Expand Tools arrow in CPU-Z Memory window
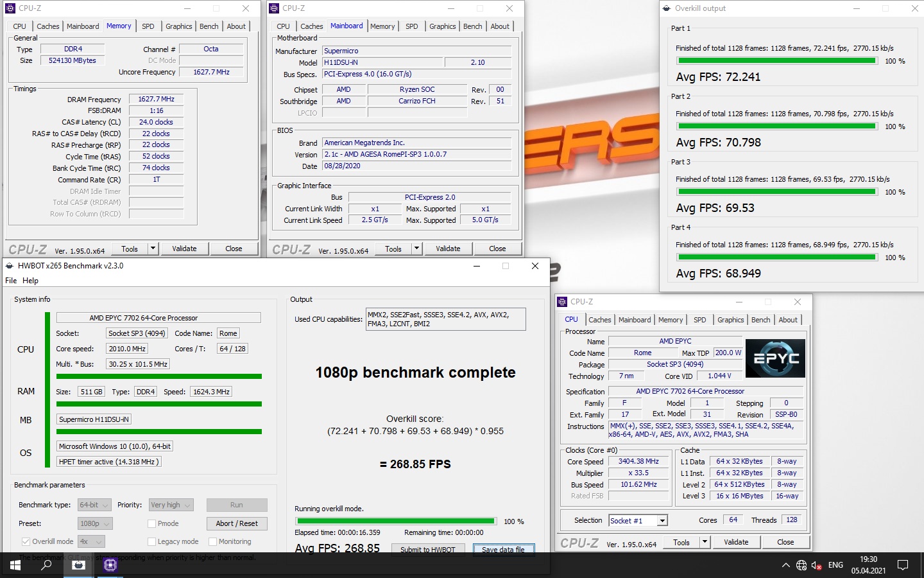 point(153,249)
